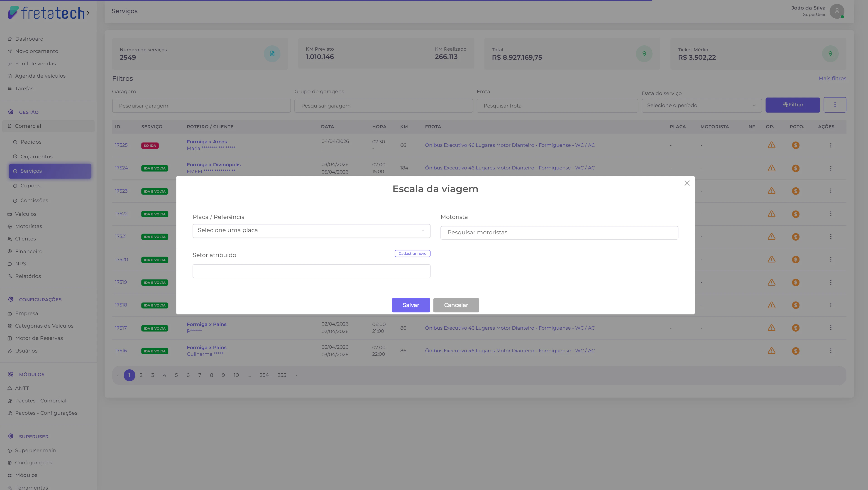868x490 pixels.
Task: Click the Pesquisar motoristas input field
Action: (559, 233)
